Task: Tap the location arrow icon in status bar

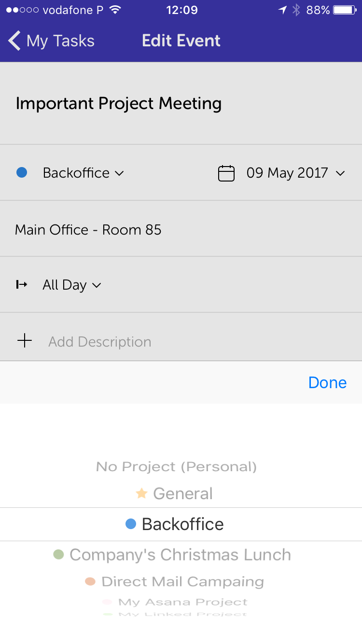Action: pos(282,10)
